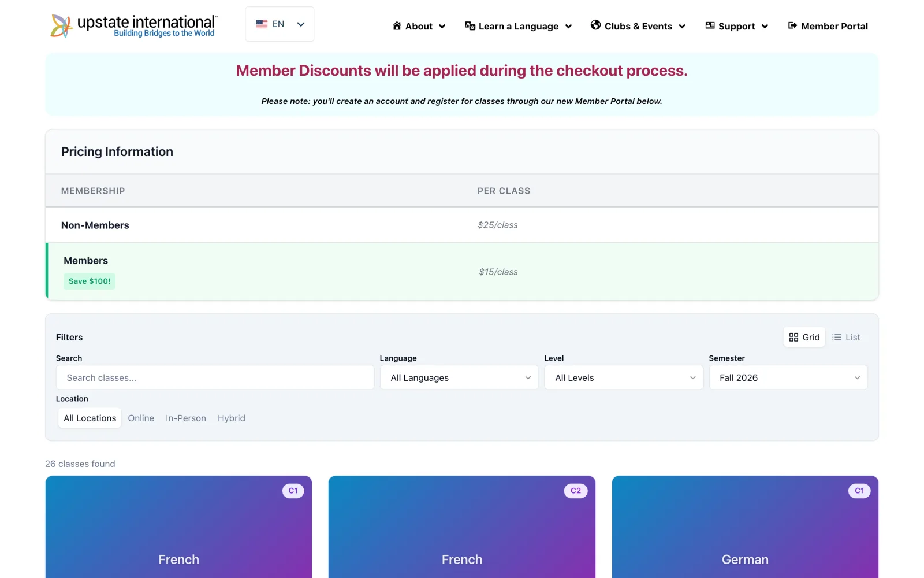Open the Clubs & Events menu
Image resolution: width=924 pixels, height=578 pixels.
point(638,26)
